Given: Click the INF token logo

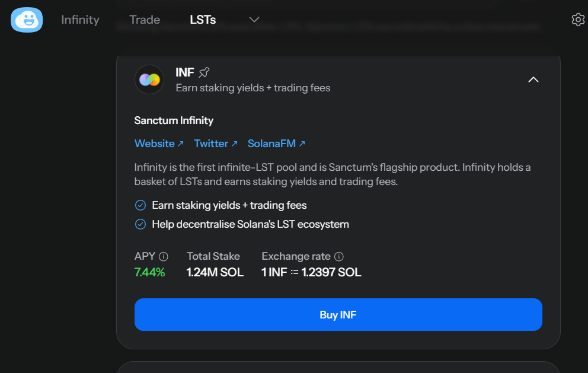Looking at the screenshot, I should pos(149,79).
